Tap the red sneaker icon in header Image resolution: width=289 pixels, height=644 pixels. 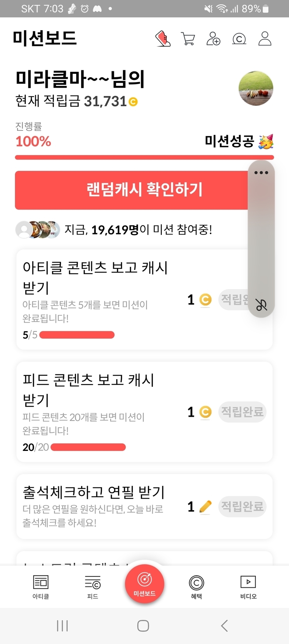[163, 38]
